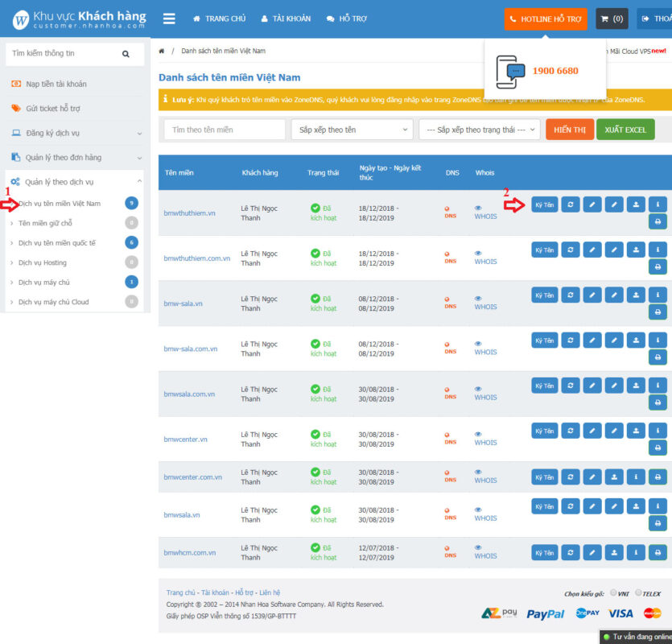Click the refresh icon for bmwthuthiem.vn
Viewport: 672px width, 644px height.
point(570,204)
